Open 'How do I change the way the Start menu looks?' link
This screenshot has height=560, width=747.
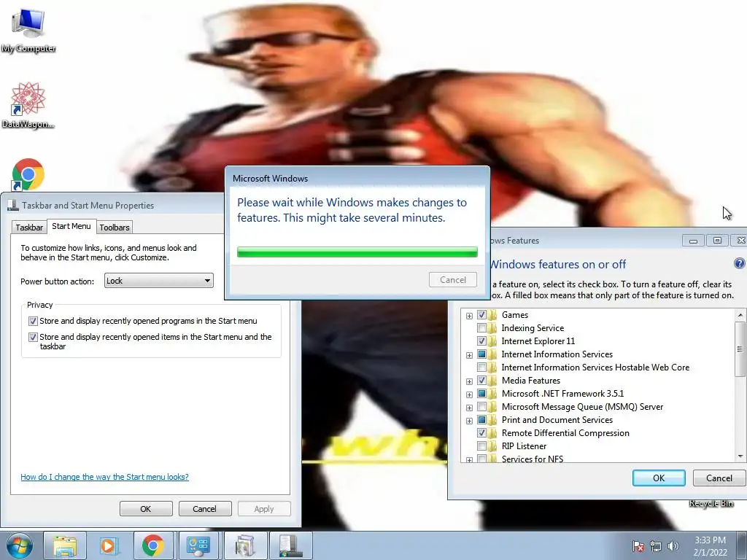point(104,477)
